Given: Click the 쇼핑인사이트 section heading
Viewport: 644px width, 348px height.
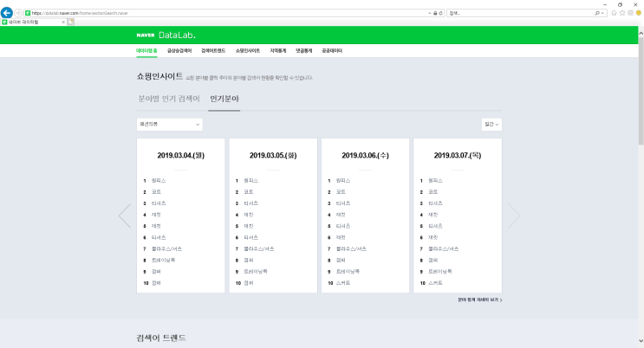Looking at the screenshot, I should coord(160,76).
